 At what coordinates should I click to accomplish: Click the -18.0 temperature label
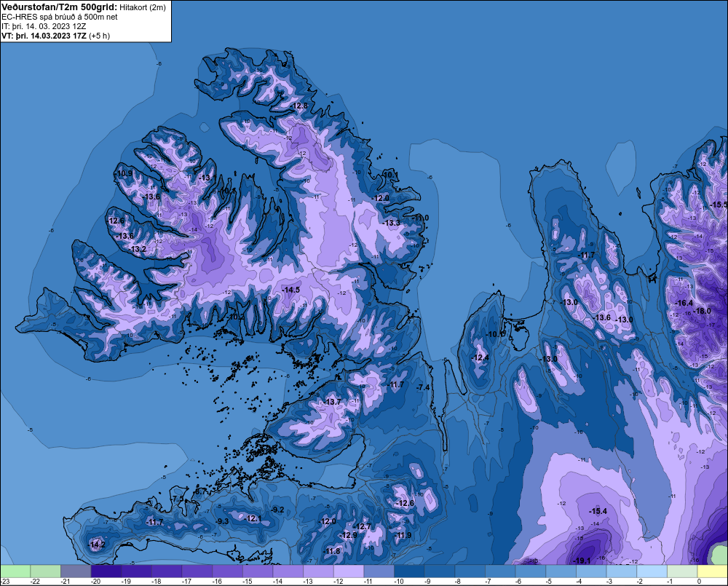tap(702, 311)
